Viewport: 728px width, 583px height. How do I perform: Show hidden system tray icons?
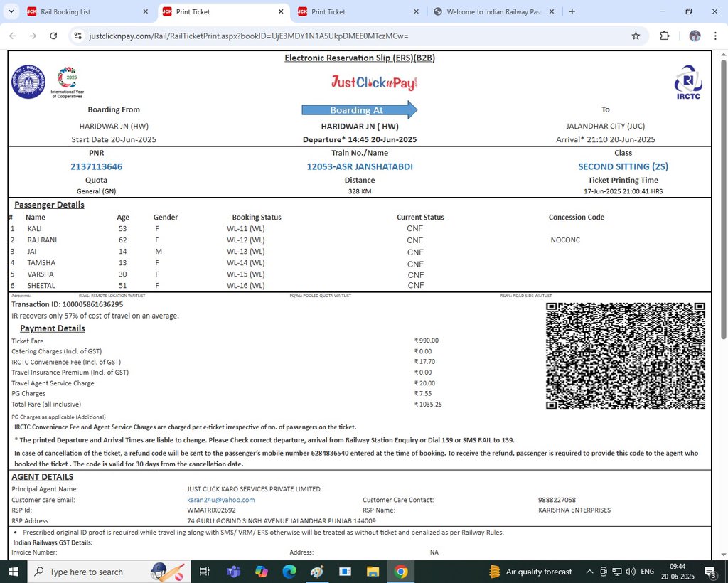[589, 572]
